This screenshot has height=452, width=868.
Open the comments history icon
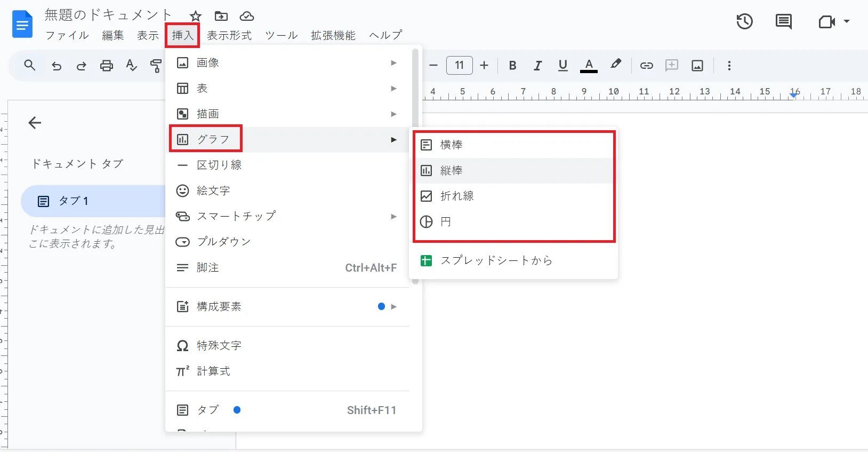783,22
